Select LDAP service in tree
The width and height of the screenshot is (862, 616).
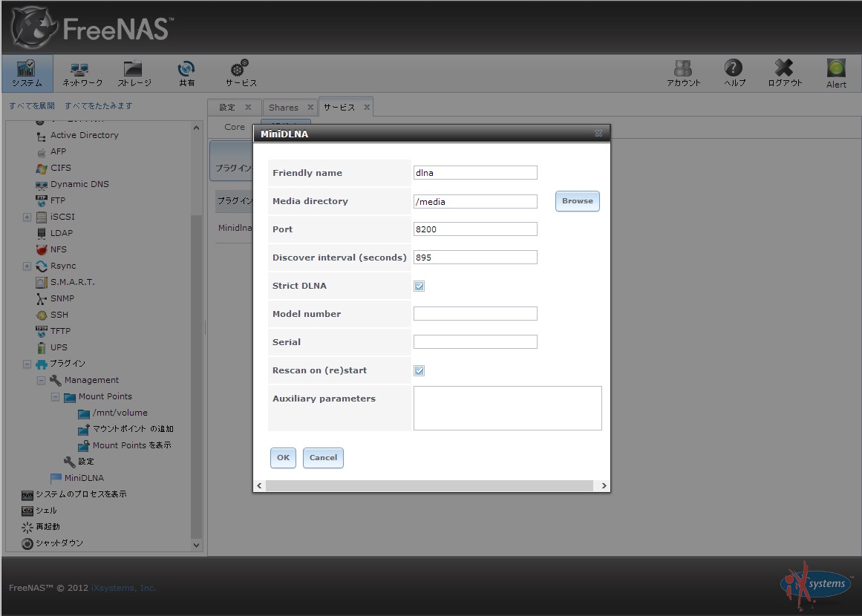tap(61, 233)
